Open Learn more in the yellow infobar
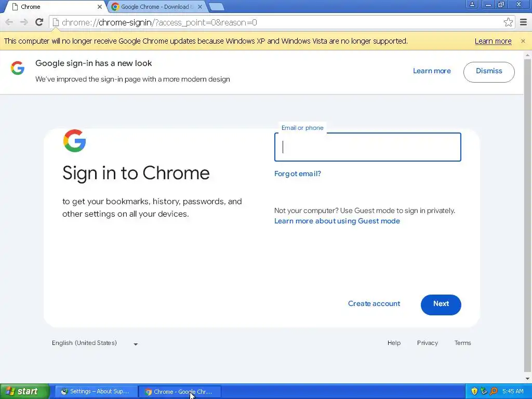 click(x=493, y=41)
